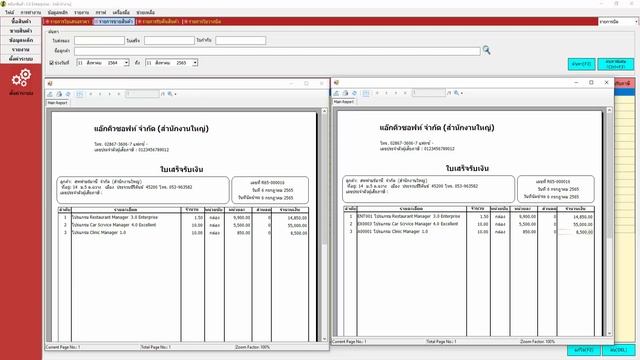Click the ข้อมูลหลัก sidebar button
The width and height of the screenshot is (640, 360).
(x=21, y=40)
